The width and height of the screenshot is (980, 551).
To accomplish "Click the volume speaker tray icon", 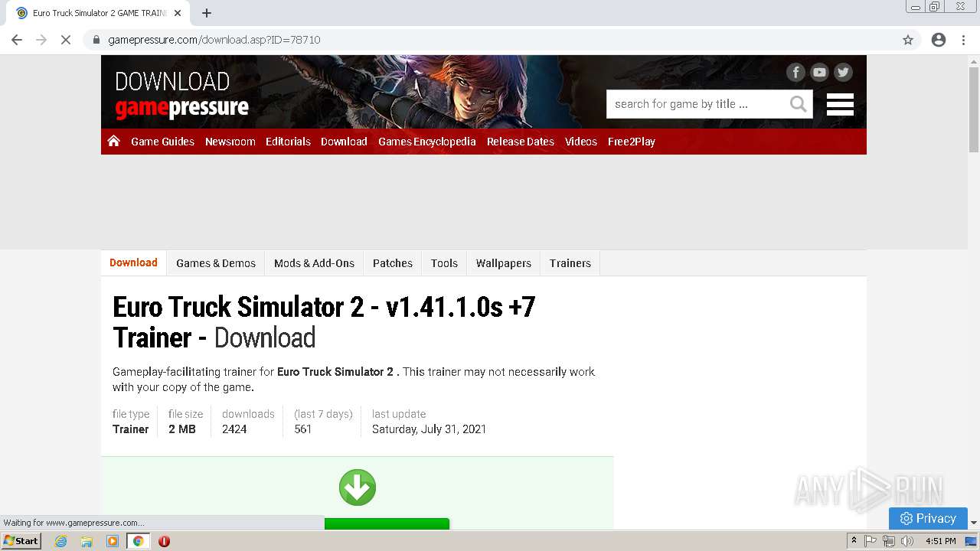I will [x=907, y=541].
